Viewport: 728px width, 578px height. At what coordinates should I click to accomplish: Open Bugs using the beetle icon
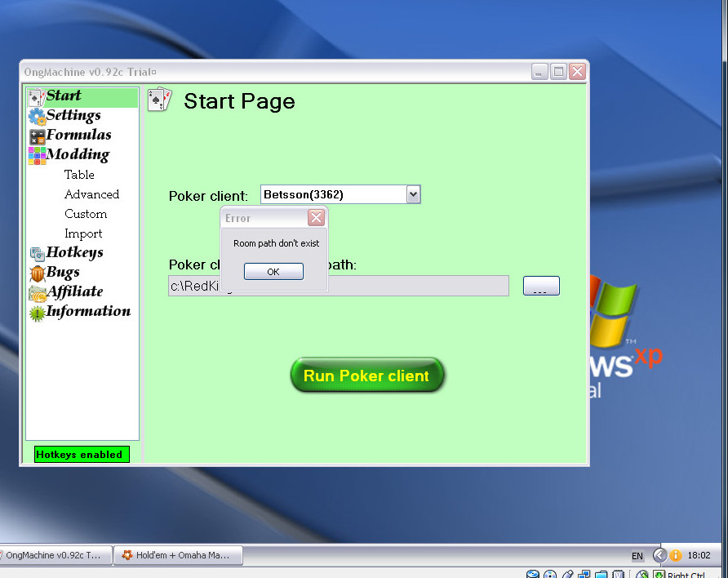coord(38,273)
